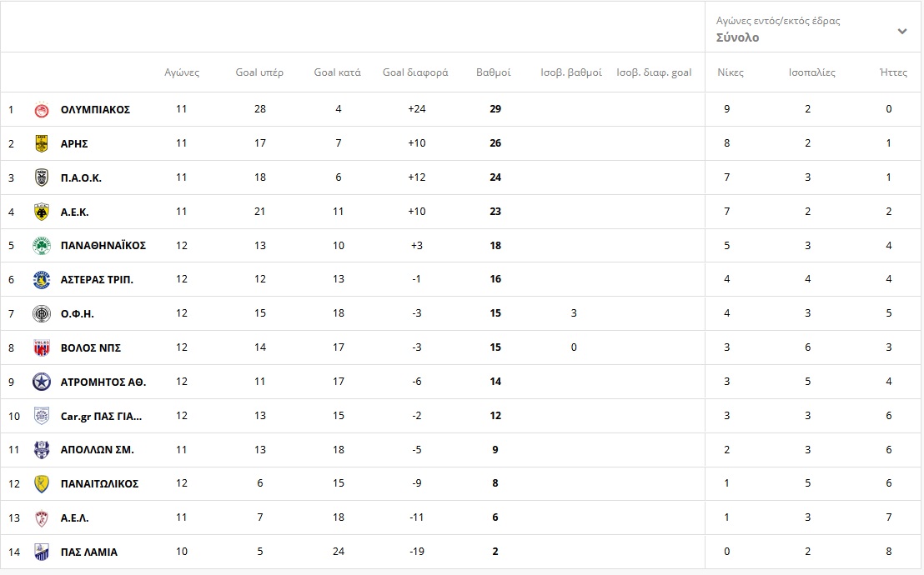Click the O.F.I. club emblem
This screenshot has width=924, height=575.
pos(41,313)
